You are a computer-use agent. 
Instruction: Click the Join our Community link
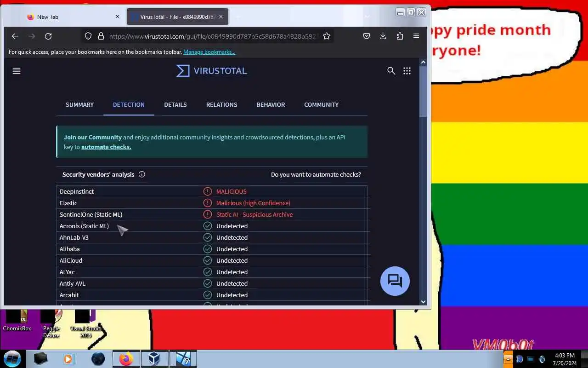(x=93, y=137)
